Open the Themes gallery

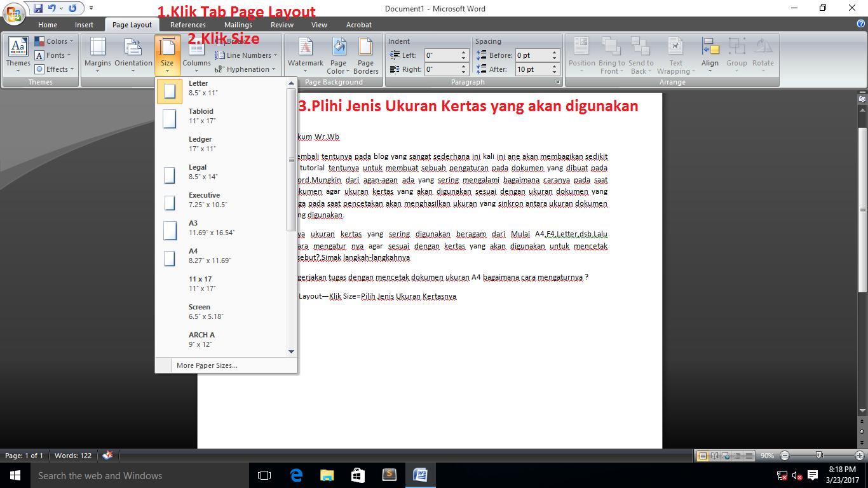tap(18, 55)
